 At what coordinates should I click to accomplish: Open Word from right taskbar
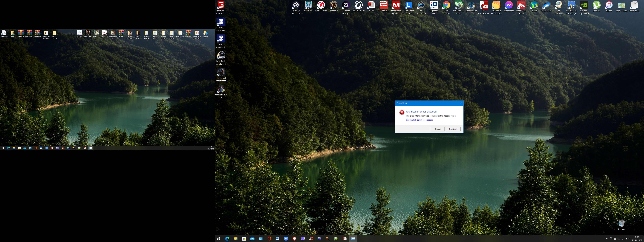[278, 239]
